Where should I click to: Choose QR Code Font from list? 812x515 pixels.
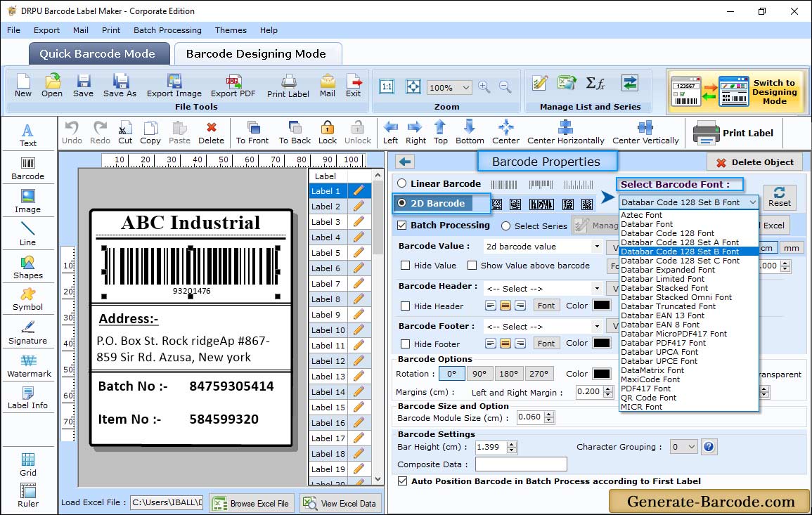click(648, 398)
